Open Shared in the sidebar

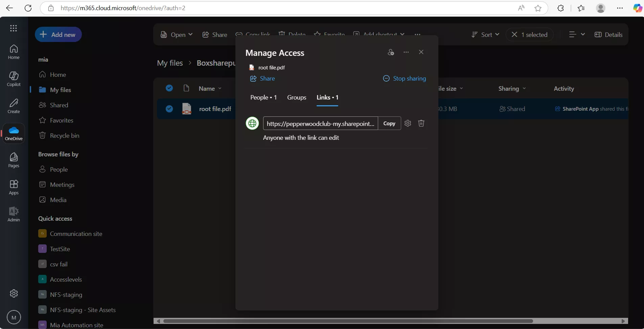pos(59,105)
